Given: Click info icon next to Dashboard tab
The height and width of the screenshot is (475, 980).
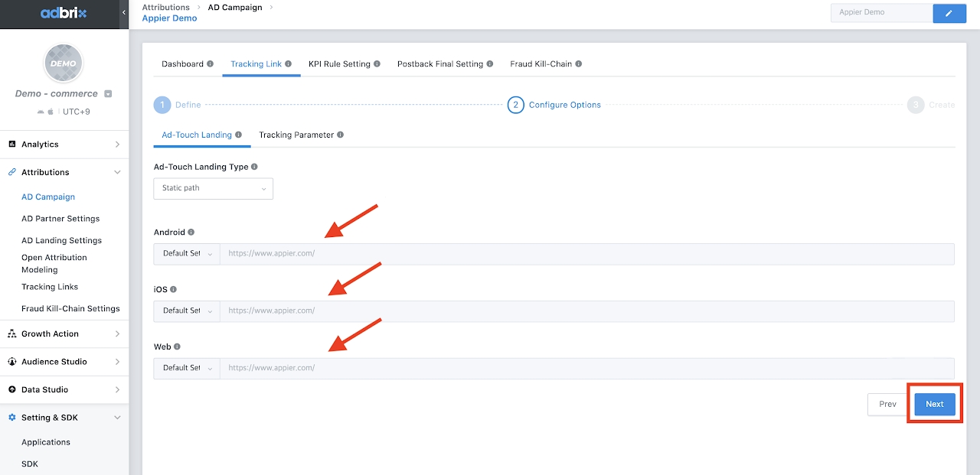Looking at the screenshot, I should [x=211, y=64].
